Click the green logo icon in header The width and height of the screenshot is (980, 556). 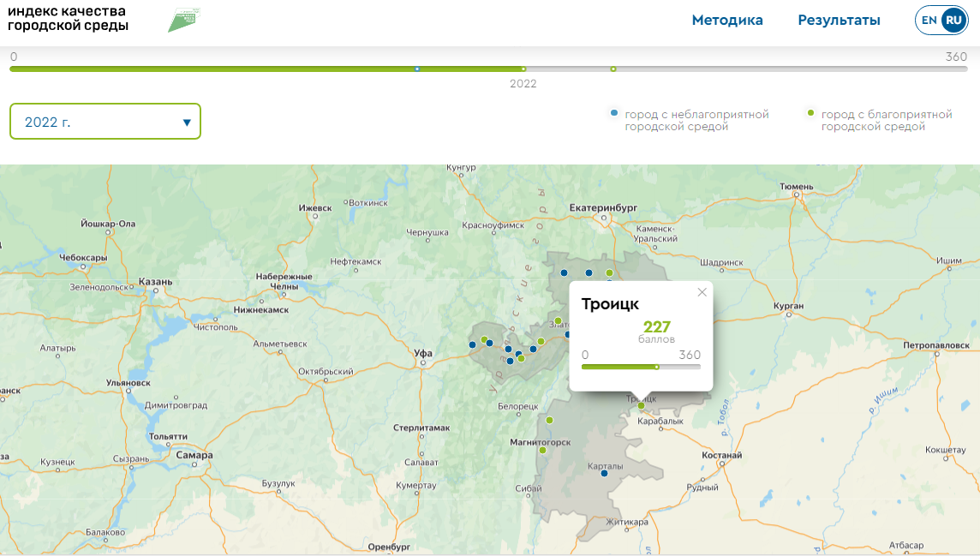(183, 20)
